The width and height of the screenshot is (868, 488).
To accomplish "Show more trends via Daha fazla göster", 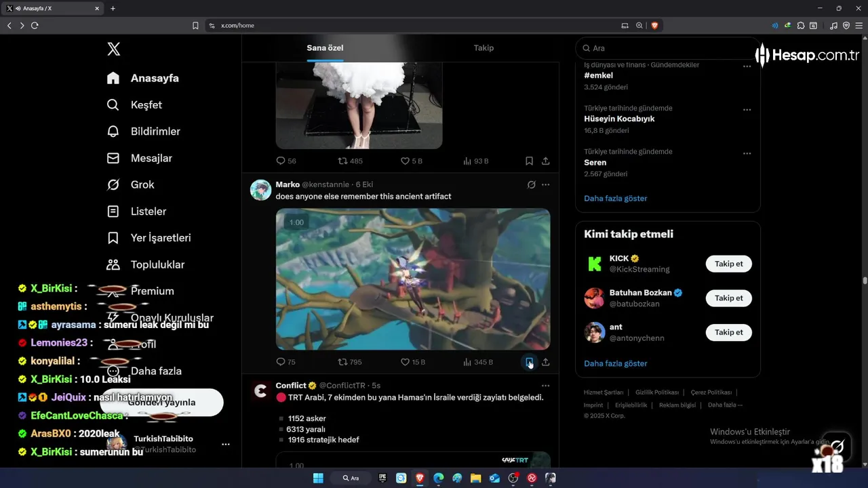I will coord(616,199).
